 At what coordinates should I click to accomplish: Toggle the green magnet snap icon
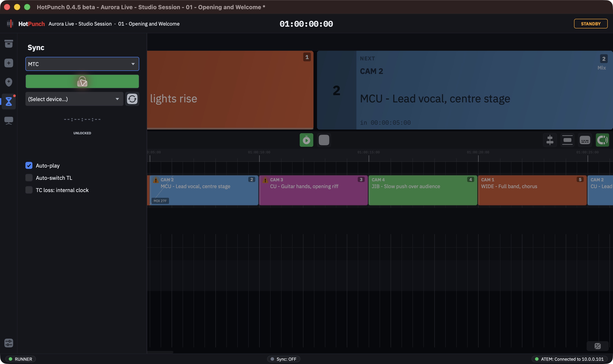click(602, 140)
